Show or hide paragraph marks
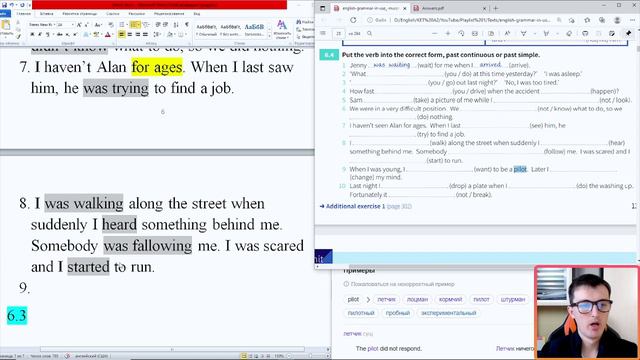 pyautogui.click(x=187, y=25)
